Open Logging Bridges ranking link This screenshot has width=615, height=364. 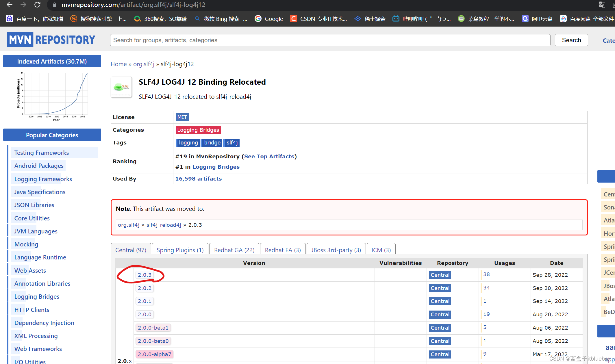pos(216,167)
